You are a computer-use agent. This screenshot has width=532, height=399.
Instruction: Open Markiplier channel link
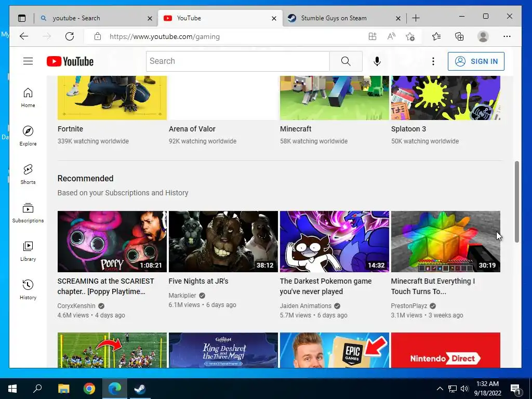182,296
